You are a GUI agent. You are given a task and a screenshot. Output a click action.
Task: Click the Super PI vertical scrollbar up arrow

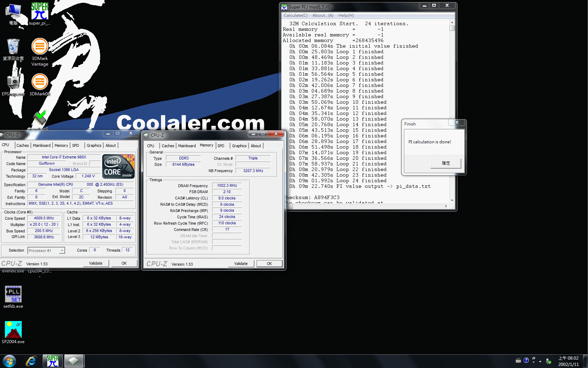click(452, 22)
